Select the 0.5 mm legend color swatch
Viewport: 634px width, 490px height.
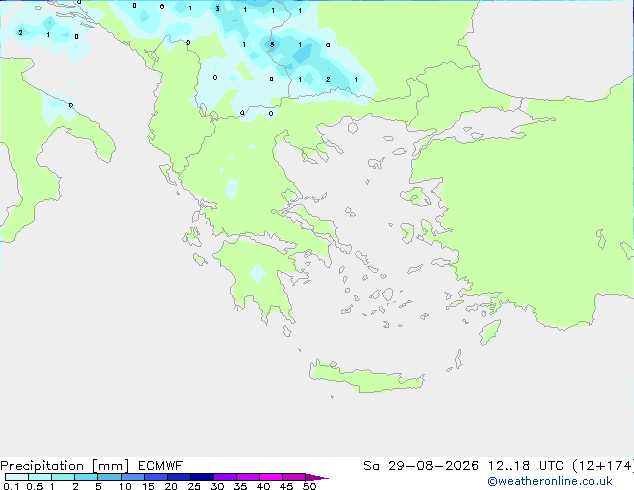click(40, 477)
